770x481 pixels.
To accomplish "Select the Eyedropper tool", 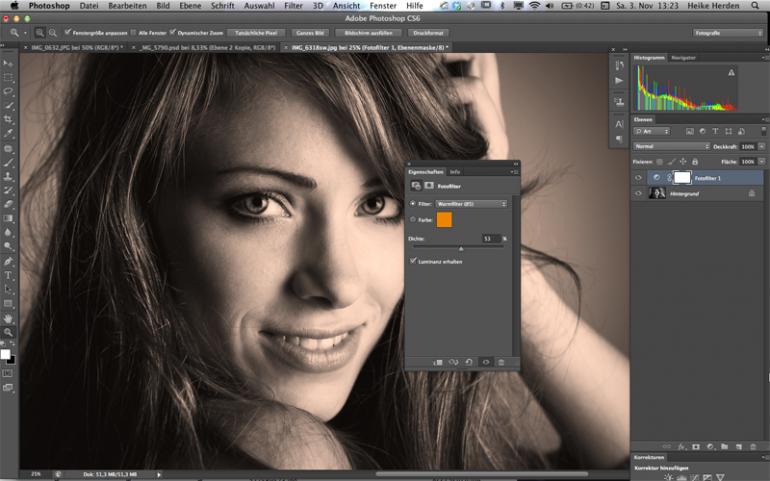I will click(8, 134).
